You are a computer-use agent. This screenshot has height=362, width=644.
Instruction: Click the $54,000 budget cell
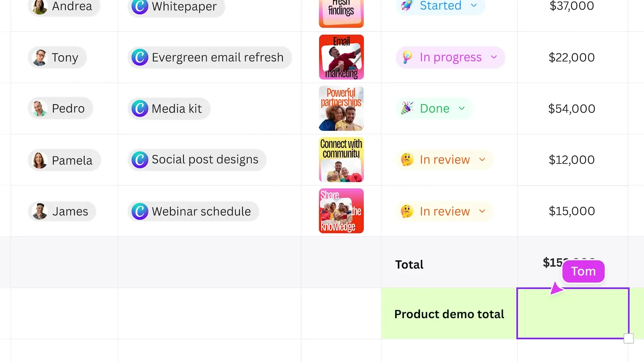click(x=572, y=109)
